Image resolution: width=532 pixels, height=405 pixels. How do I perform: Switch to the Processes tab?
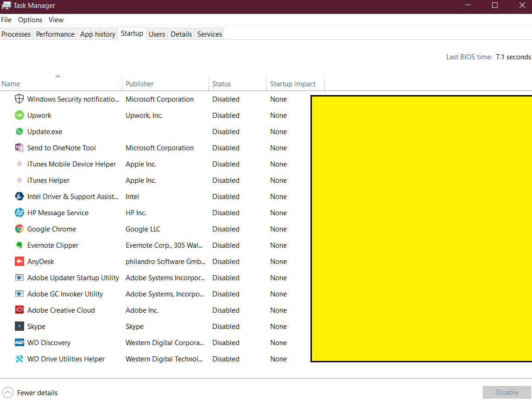click(x=16, y=34)
